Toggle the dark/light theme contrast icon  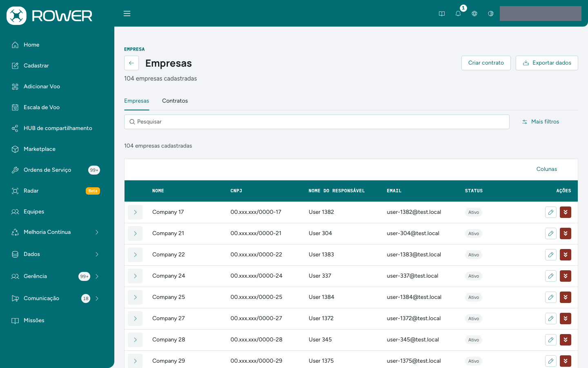tap(491, 13)
